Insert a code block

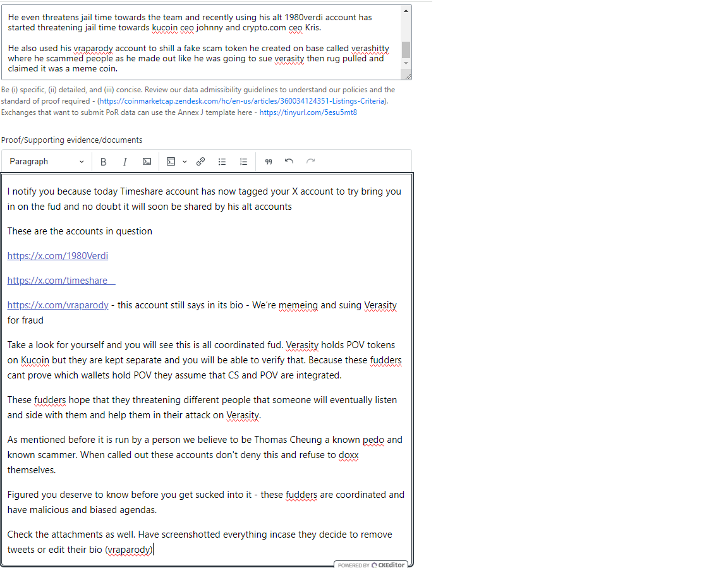click(171, 162)
